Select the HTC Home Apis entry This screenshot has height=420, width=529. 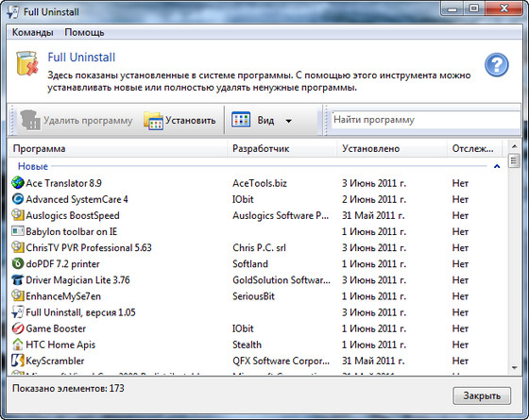60,344
